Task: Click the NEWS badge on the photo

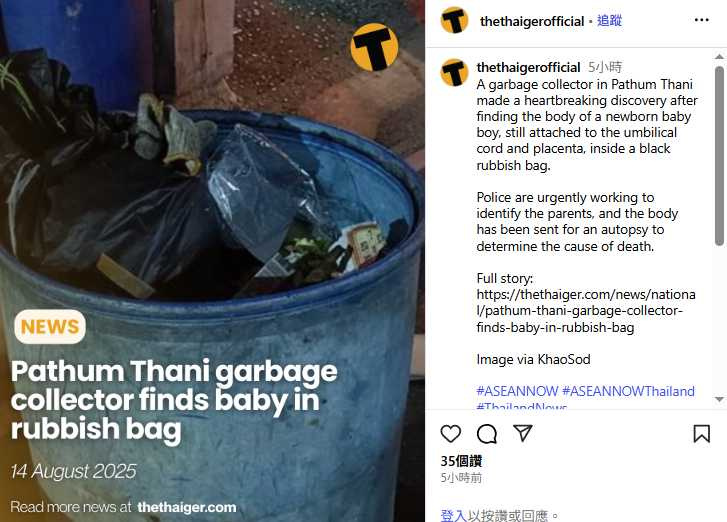Action: (x=50, y=327)
